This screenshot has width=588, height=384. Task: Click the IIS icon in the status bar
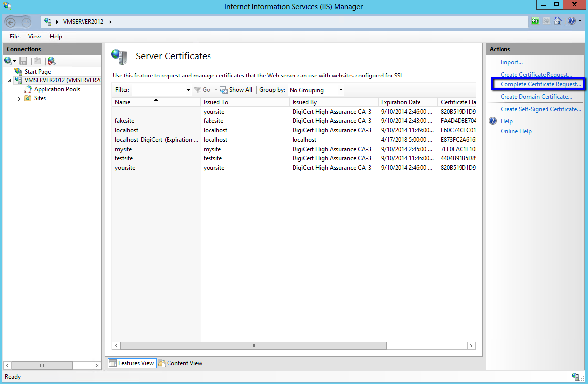point(575,376)
